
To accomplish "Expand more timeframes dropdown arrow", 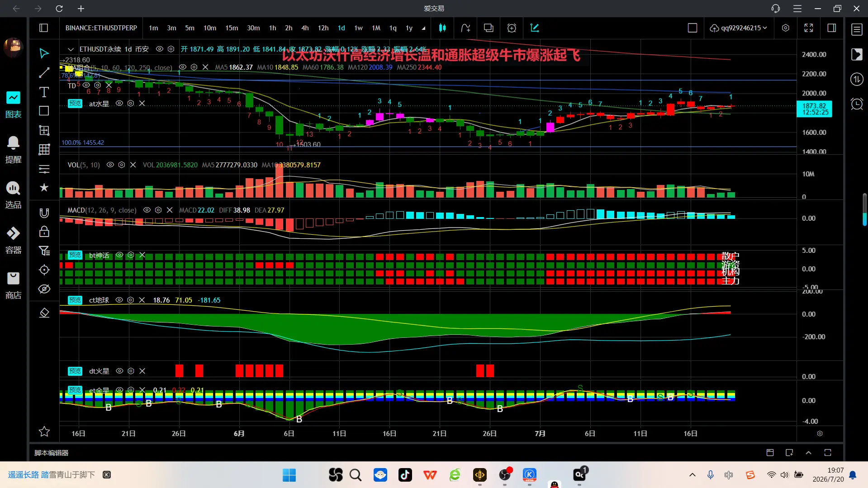I will click(x=423, y=28).
